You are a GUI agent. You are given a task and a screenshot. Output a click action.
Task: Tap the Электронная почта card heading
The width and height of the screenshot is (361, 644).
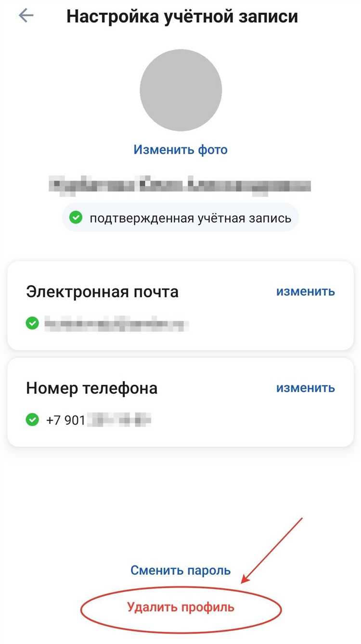pos(102,291)
